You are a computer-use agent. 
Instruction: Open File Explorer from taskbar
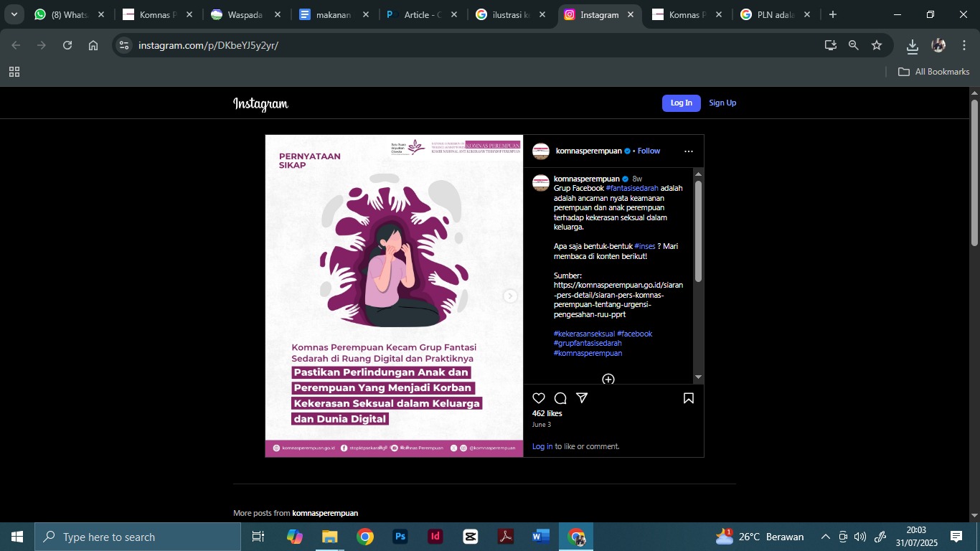pos(329,537)
